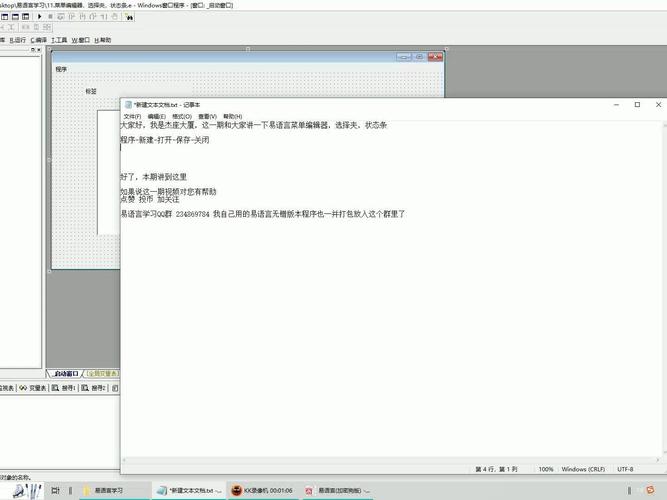
Task: Open the 搜寻1 panel tab
Action: click(x=63, y=388)
